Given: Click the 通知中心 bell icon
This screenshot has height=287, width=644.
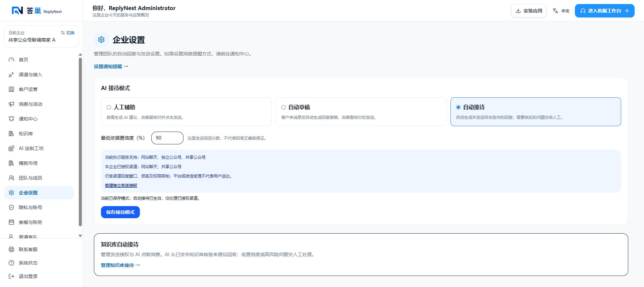Looking at the screenshot, I should coord(11,119).
